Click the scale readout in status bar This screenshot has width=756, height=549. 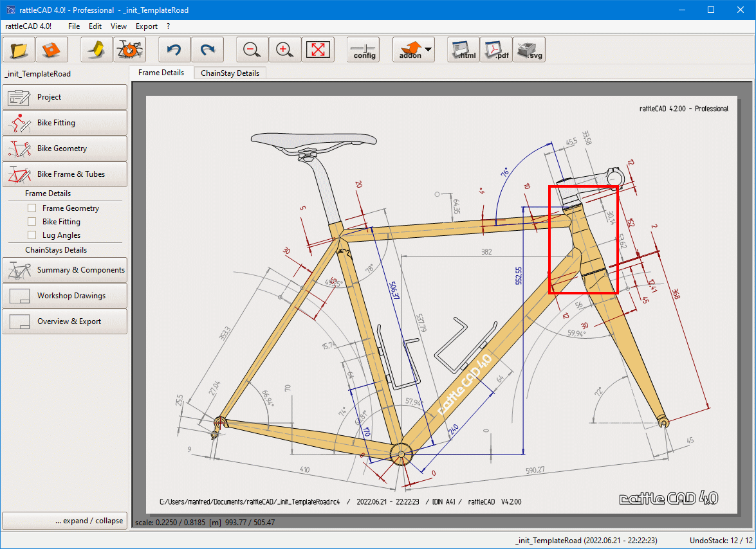[x=205, y=523]
